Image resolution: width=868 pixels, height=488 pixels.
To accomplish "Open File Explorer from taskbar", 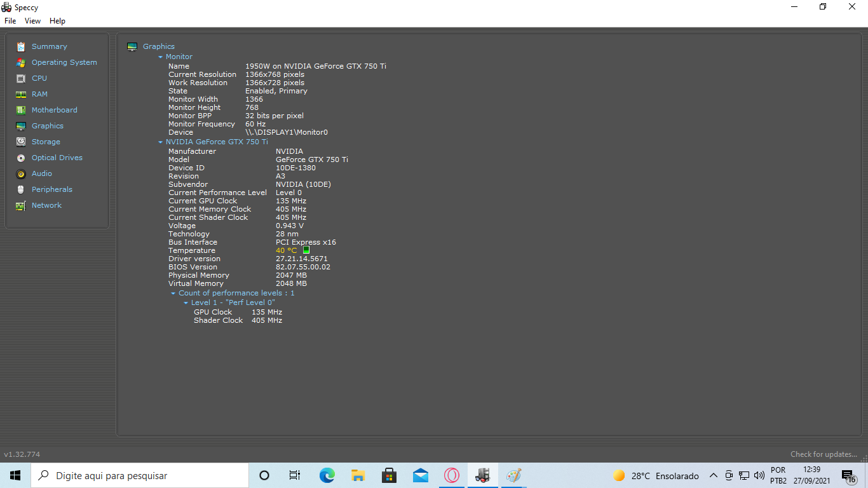I will click(358, 475).
